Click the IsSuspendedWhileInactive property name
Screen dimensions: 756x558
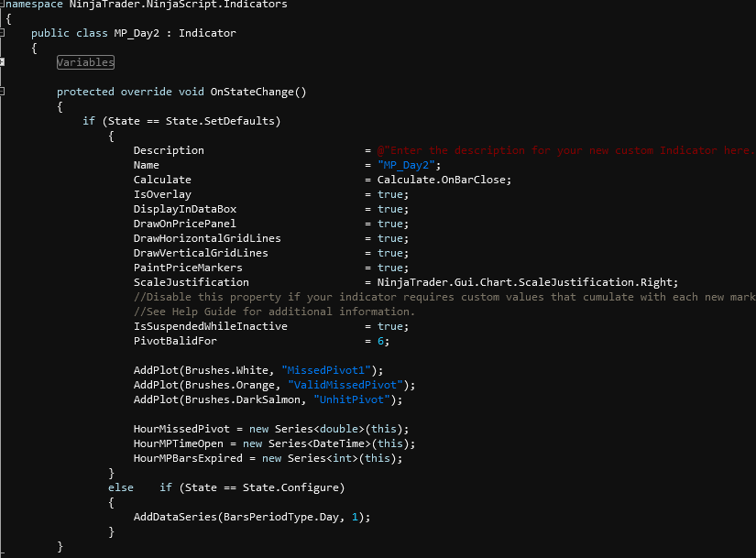pyautogui.click(x=210, y=326)
